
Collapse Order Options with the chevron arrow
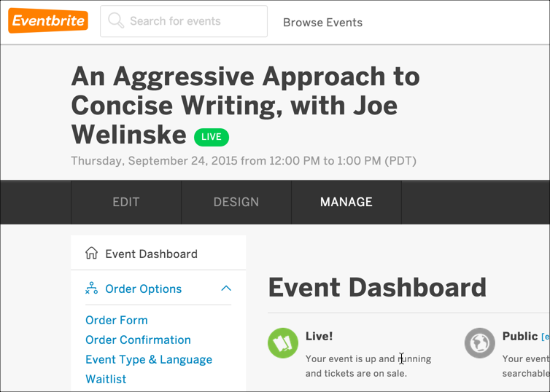pyautogui.click(x=226, y=289)
